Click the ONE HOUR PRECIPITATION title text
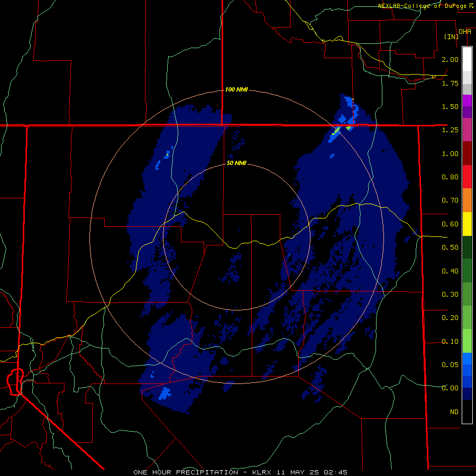 (x=186, y=472)
